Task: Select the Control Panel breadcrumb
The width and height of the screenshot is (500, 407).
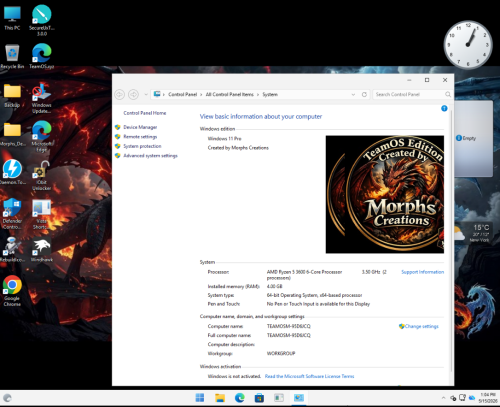Action: click(183, 95)
